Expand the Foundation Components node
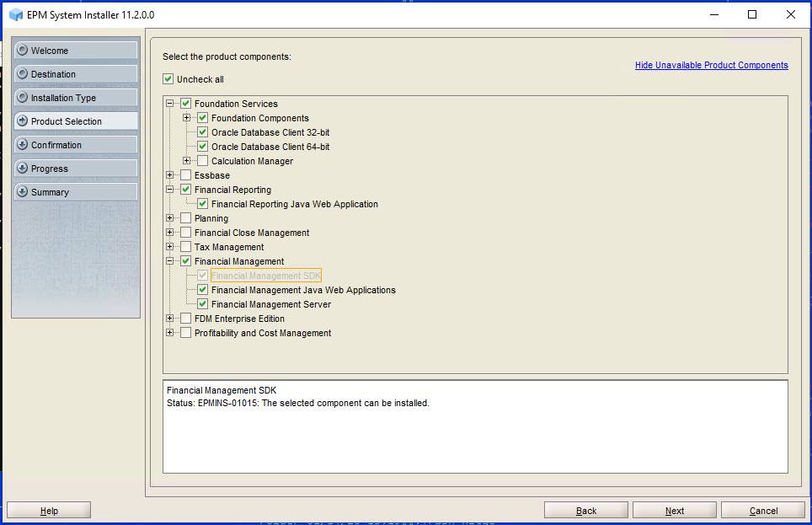 [x=186, y=118]
